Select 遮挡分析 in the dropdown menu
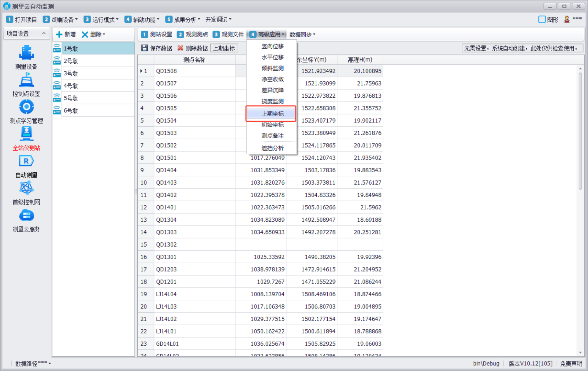 pyautogui.click(x=272, y=148)
